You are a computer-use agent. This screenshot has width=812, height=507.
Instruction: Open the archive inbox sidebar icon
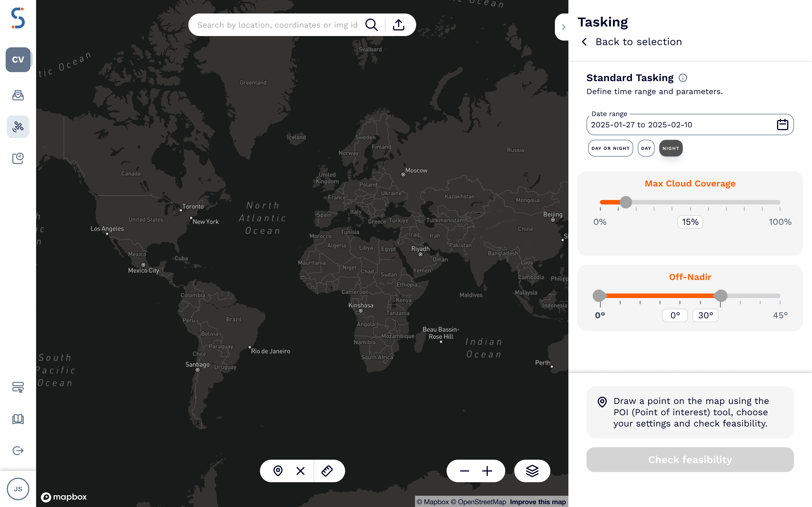(18, 95)
